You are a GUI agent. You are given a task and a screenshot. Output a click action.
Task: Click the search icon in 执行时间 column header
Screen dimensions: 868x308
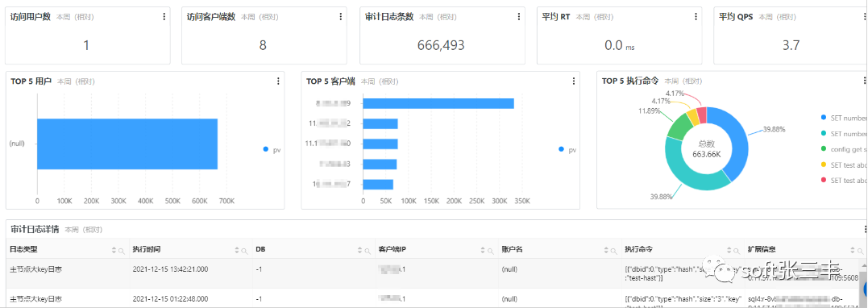click(x=244, y=251)
